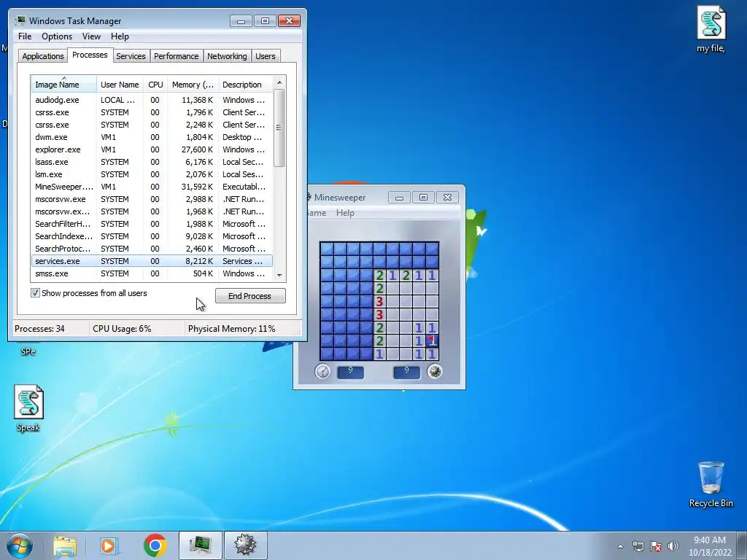The image size is (747, 560).
Task: Show hidden tray icons arrow
Action: click(x=620, y=546)
